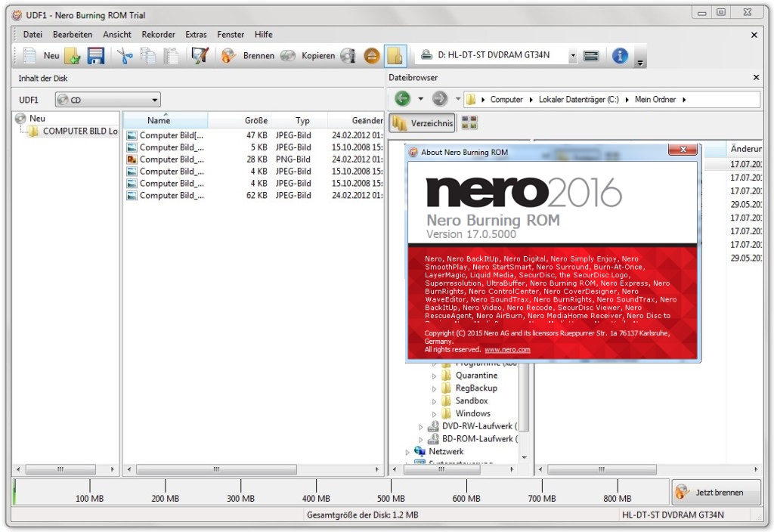Sort disc contents by Typ column
Viewport: 774px width, 532px height.
pyautogui.click(x=299, y=120)
